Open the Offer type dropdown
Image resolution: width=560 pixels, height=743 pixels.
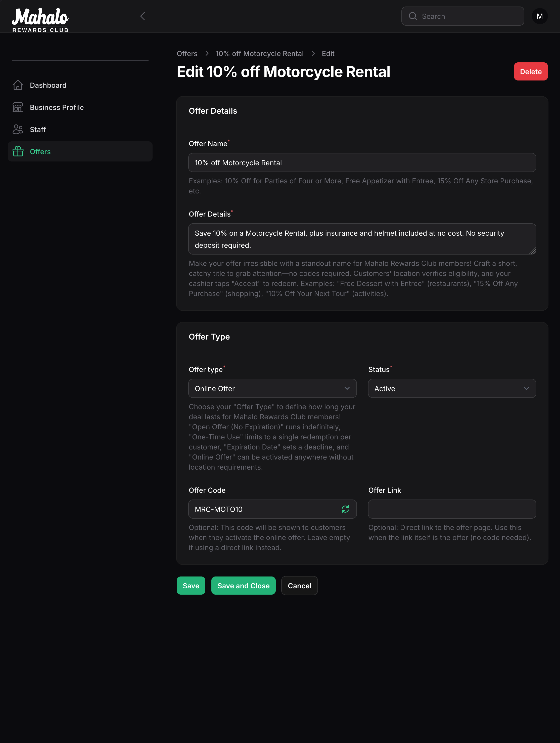coord(272,388)
